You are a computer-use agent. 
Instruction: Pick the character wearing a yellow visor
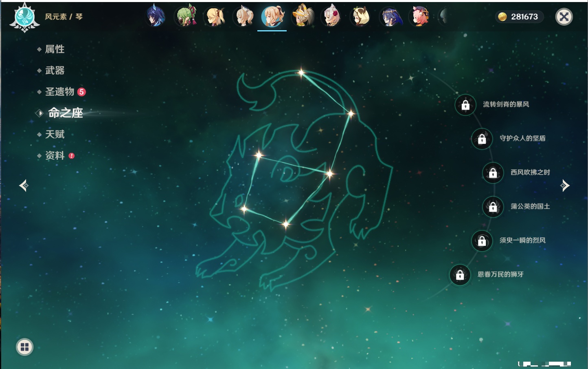click(303, 16)
